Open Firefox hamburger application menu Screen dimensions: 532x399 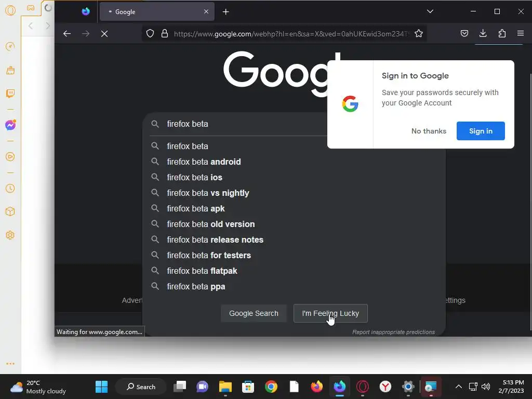point(521,33)
